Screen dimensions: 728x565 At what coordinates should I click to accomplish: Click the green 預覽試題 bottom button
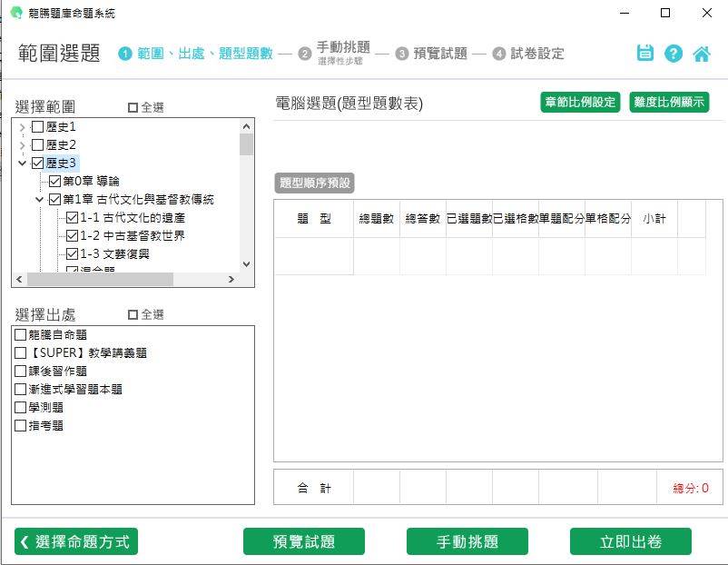[x=304, y=541]
